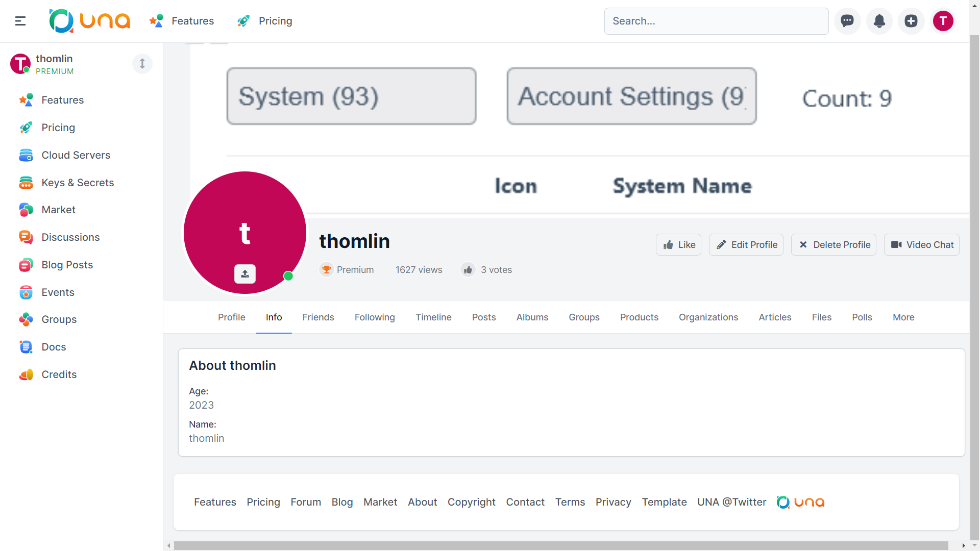Click the Delete Profile button
The image size is (980, 551).
coord(834,245)
